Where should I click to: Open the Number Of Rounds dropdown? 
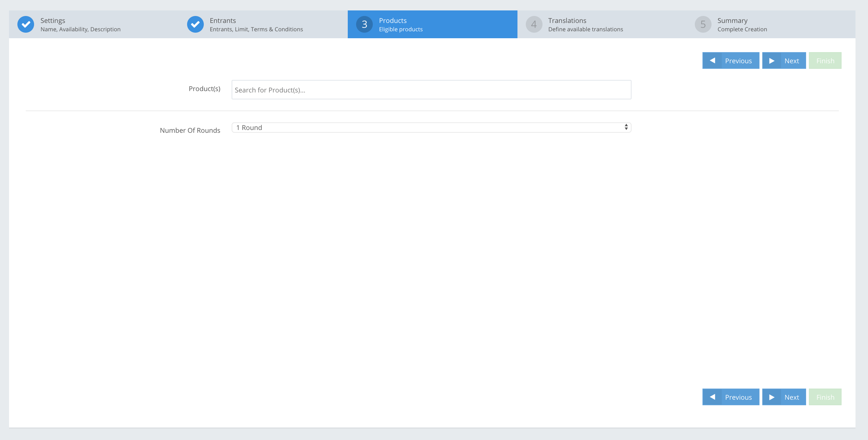coord(431,128)
